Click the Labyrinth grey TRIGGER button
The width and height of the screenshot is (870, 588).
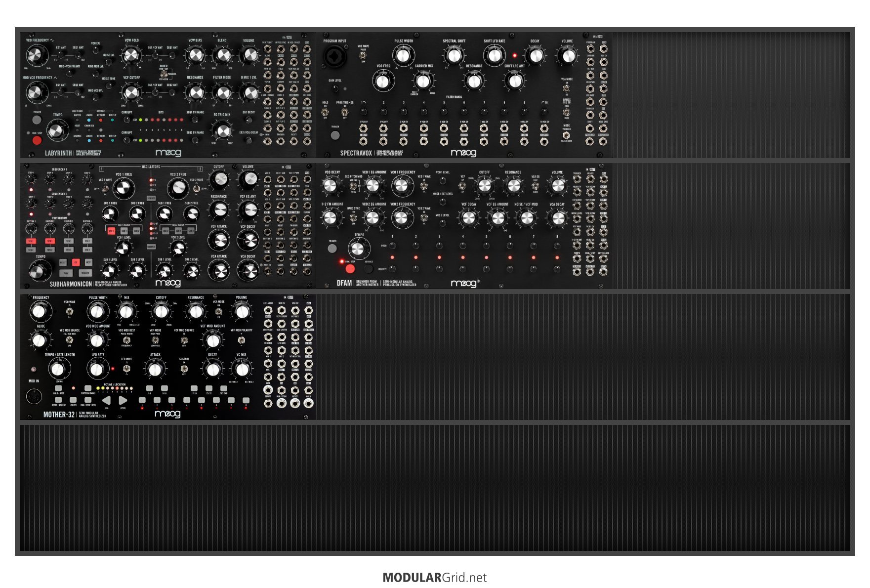coord(37,120)
